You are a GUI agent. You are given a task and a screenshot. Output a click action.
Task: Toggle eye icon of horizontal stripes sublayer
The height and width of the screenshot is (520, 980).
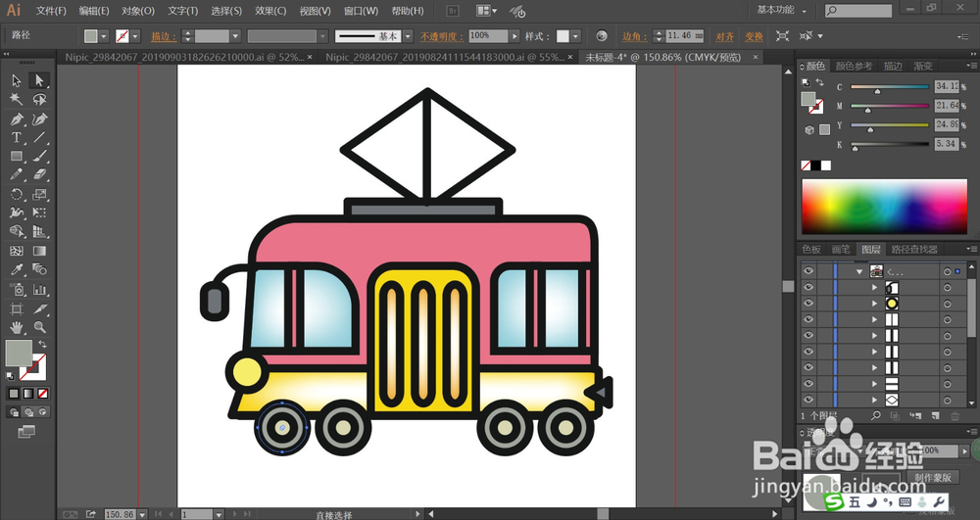pos(808,383)
